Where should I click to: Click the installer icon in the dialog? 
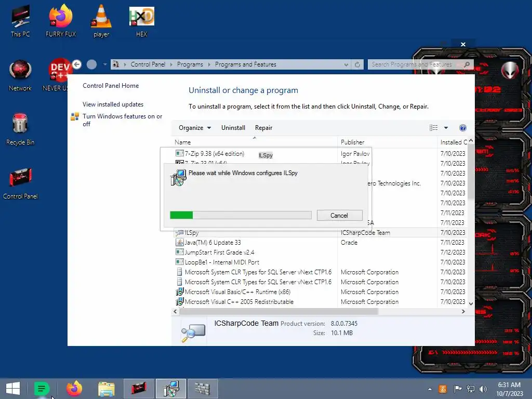pos(178,178)
